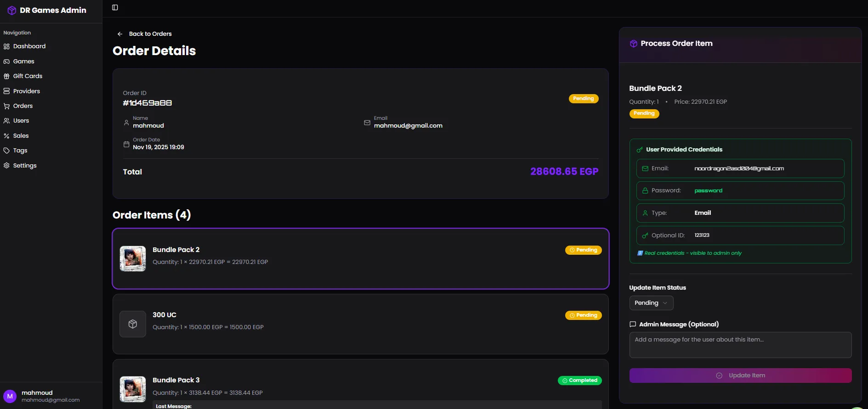Image resolution: width=868 pixels, height=409 pixels.
Task: Open the Update Item Status dropdown
Action: click(x=651, y=303)
